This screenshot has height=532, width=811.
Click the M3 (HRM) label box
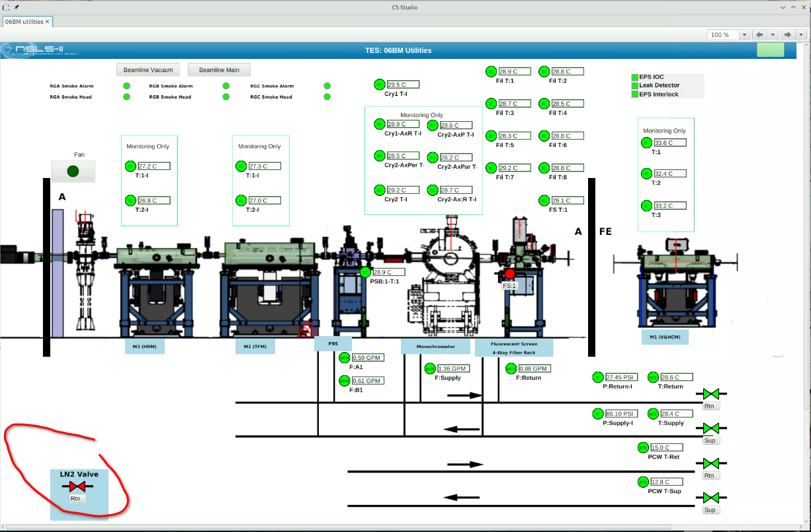(x=144, y=346)
